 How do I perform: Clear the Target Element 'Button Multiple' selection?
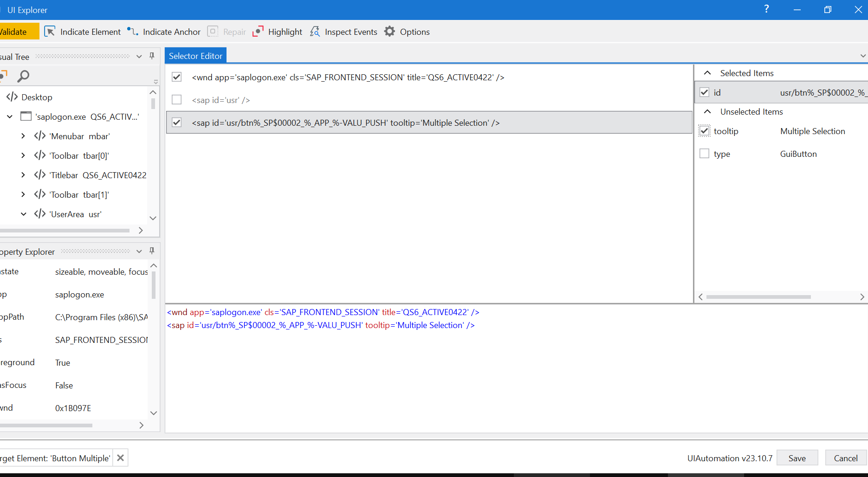pyautogui.click(x=120, y=458)
